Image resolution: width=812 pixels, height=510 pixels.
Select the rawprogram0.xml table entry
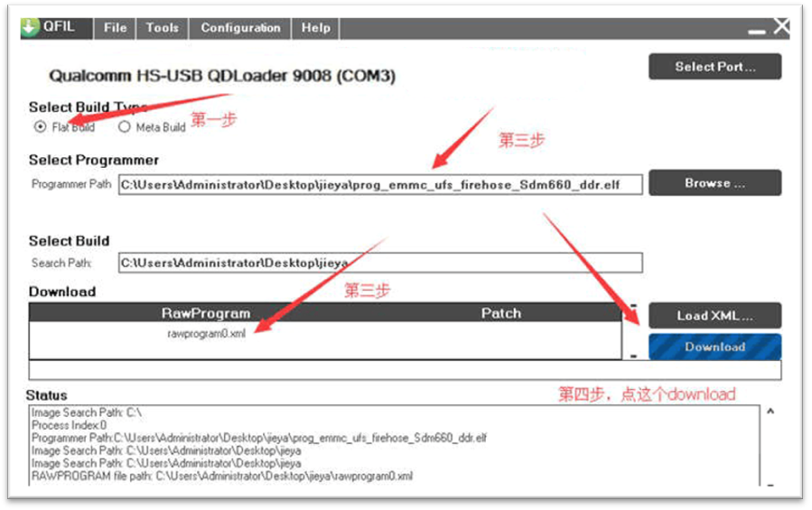click(x=206, y=334)
